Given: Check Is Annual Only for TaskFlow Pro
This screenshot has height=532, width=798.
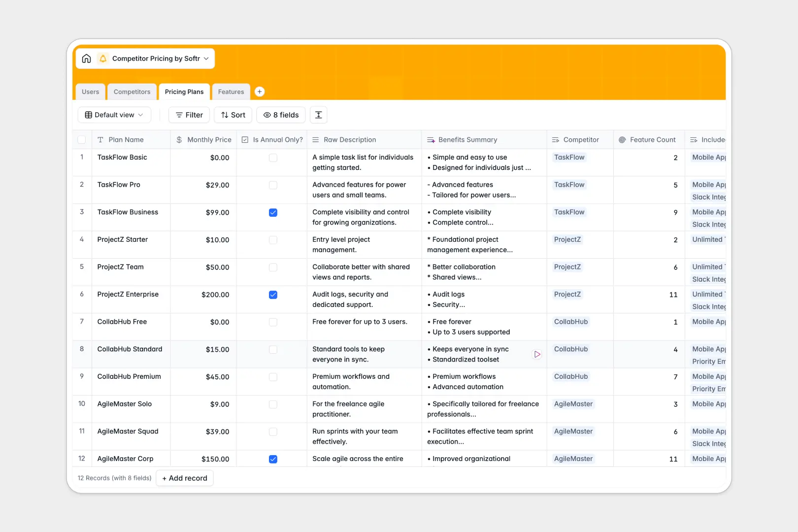Looking at the screenshot, I should 273,185.
